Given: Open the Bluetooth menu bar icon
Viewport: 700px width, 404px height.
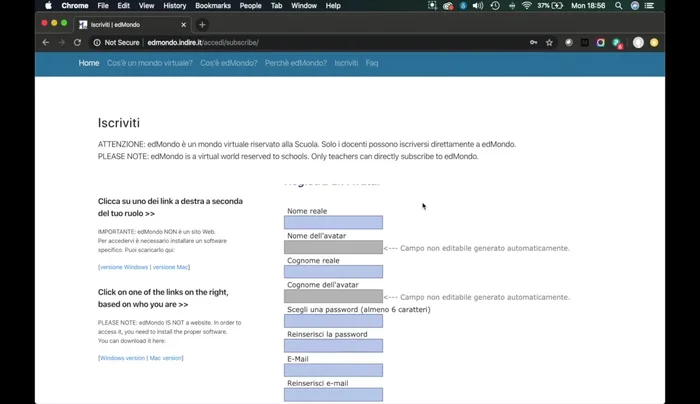Looking at the screenshot, I should 512,6.
